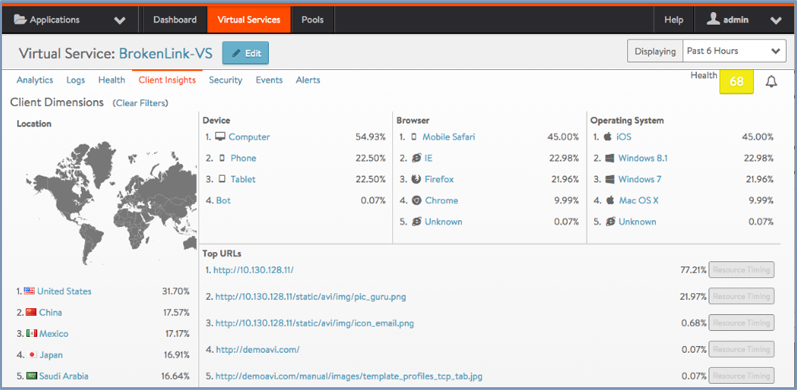Click the Saudi Arabia flag icon
This screenshot has width=797, height=390.
coord(32,376)
